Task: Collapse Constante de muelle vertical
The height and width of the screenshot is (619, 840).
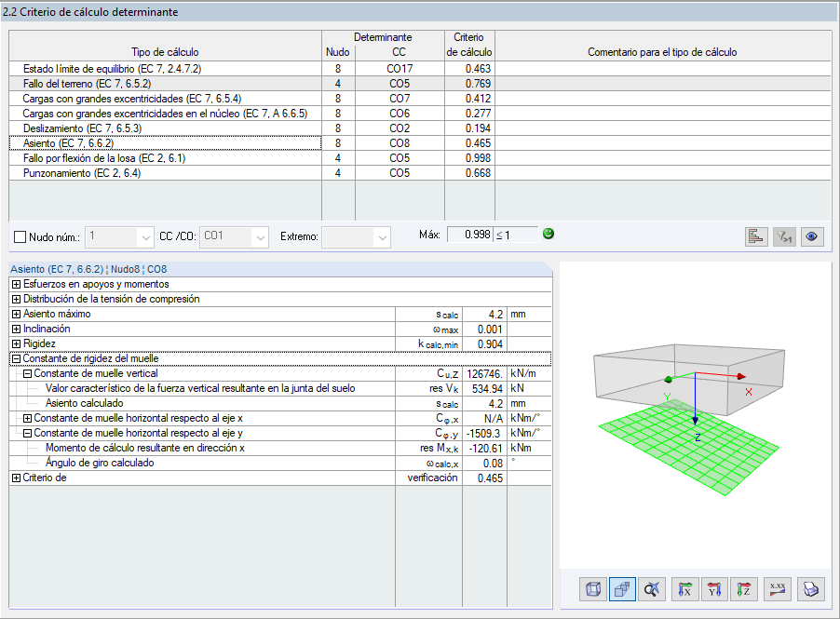Action: (27, 374)
